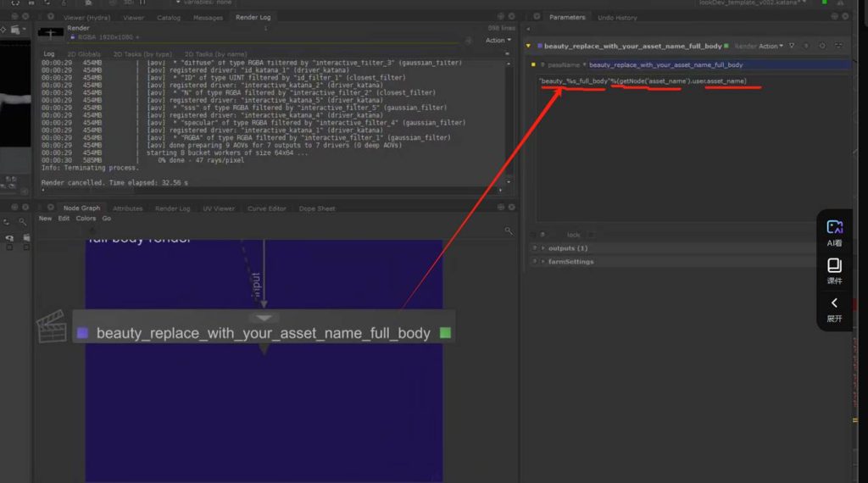
Task: Click the green edit square on node
Action: point(445,334)
